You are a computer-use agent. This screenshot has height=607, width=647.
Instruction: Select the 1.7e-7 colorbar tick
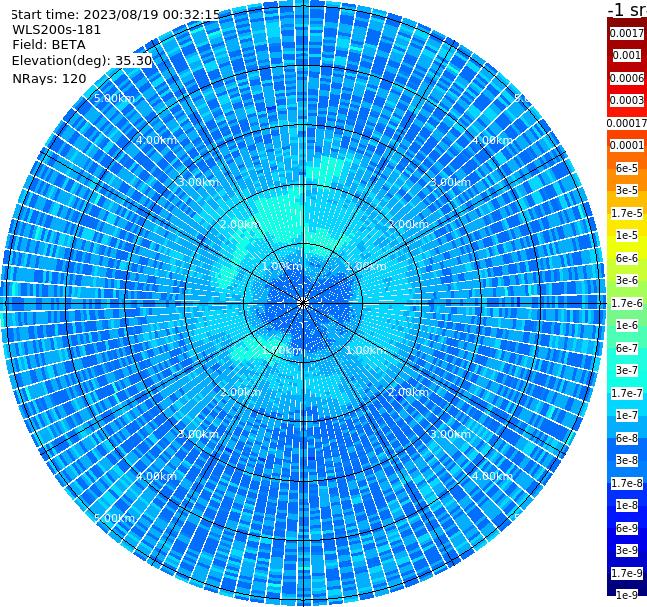coord(627,393)
